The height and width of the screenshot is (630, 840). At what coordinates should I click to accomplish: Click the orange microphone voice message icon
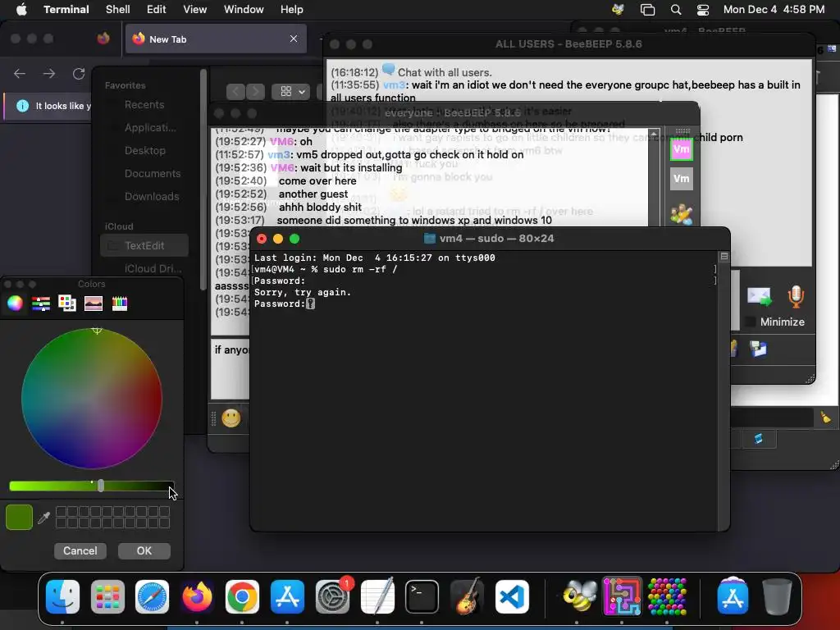[796, 296]
